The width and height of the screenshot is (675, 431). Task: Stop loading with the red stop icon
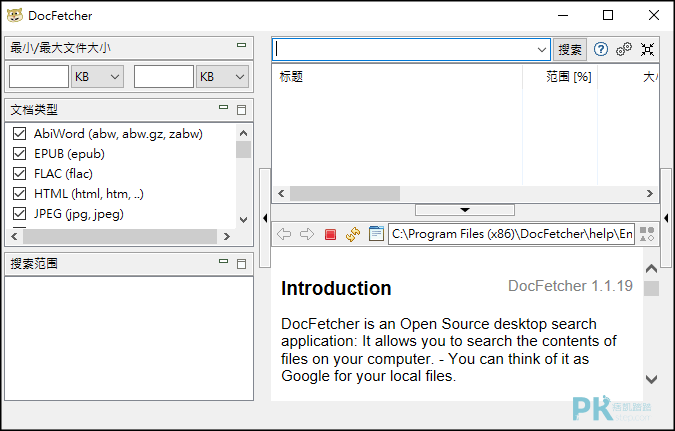(330, 234)
